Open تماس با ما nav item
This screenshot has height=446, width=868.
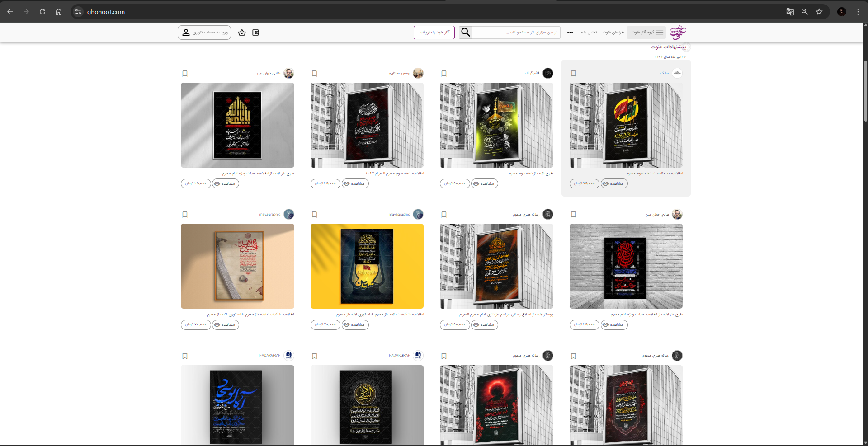pos(588,33)
